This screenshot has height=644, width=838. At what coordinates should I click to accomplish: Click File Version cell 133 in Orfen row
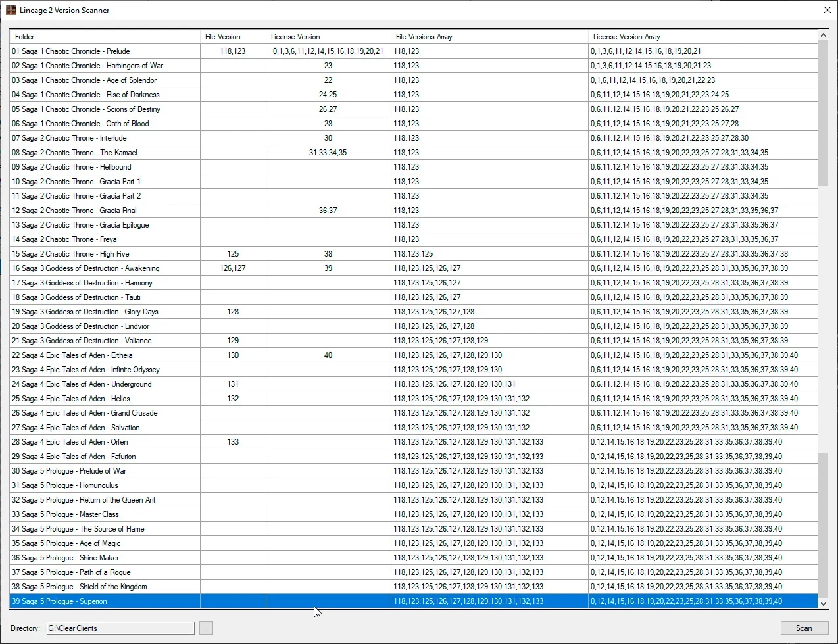233,442
